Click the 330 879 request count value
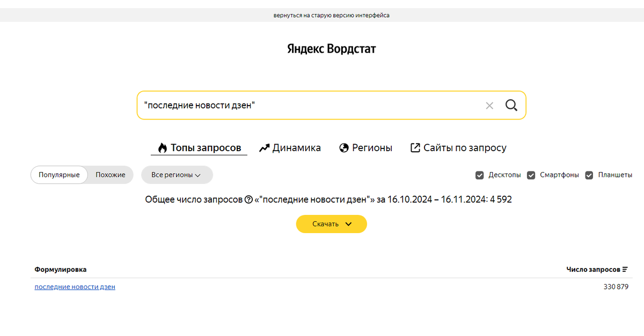The width and height of the screenshot is (644, 336). [x=616, y=287]
